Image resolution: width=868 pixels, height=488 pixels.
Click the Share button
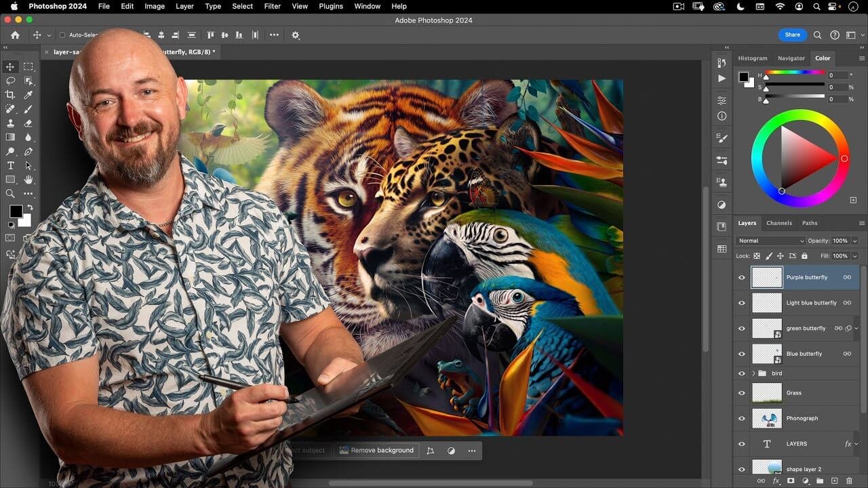click(x=792, y=34)
